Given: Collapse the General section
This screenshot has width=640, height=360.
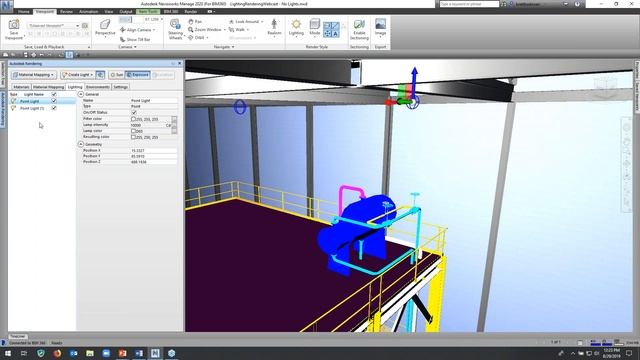Looking at the screenshot, I should 81,94.
